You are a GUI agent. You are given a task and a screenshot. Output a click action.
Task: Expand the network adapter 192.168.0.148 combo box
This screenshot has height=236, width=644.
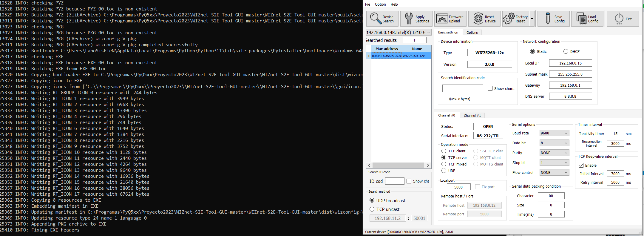click(x=399, y=32)
